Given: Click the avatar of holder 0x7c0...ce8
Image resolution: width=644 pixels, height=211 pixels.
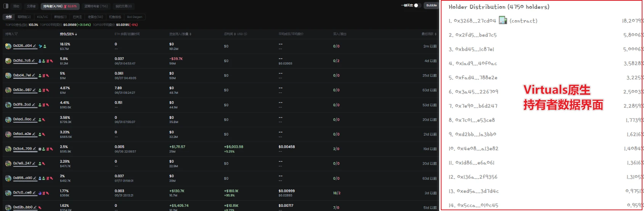Looking at the screenshot, I should 8,193.
